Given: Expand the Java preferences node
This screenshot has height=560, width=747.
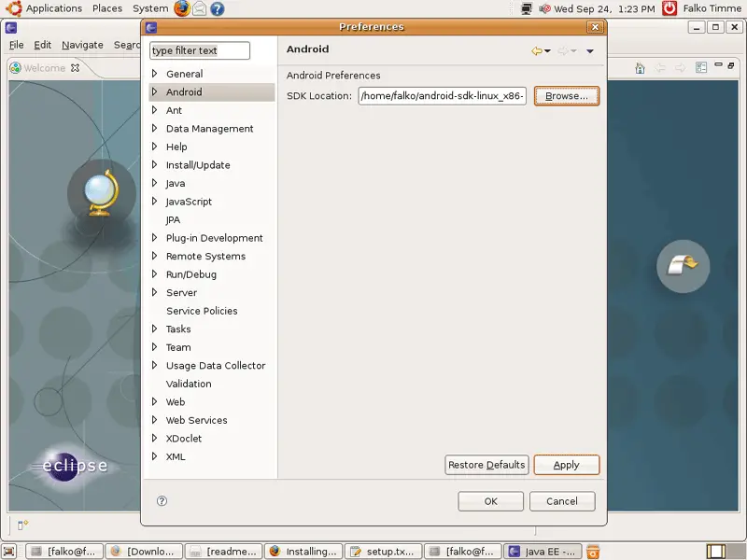Looking at the screenshot, I should 154,183.
